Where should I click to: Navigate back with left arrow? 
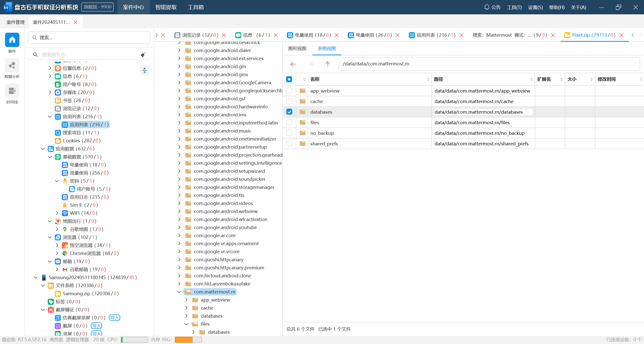[293, 64]
